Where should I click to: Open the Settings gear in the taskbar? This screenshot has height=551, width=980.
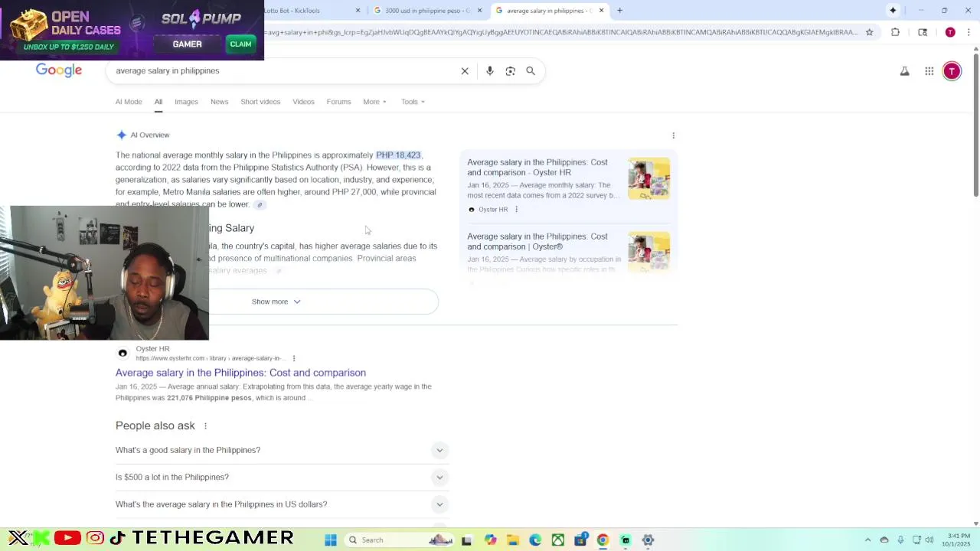pos(648,540)
